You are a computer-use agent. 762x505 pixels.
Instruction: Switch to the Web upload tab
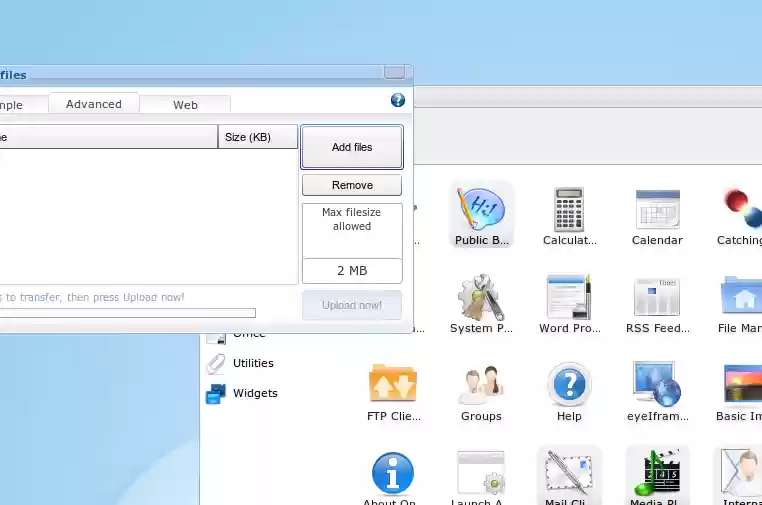coord(185,104)
